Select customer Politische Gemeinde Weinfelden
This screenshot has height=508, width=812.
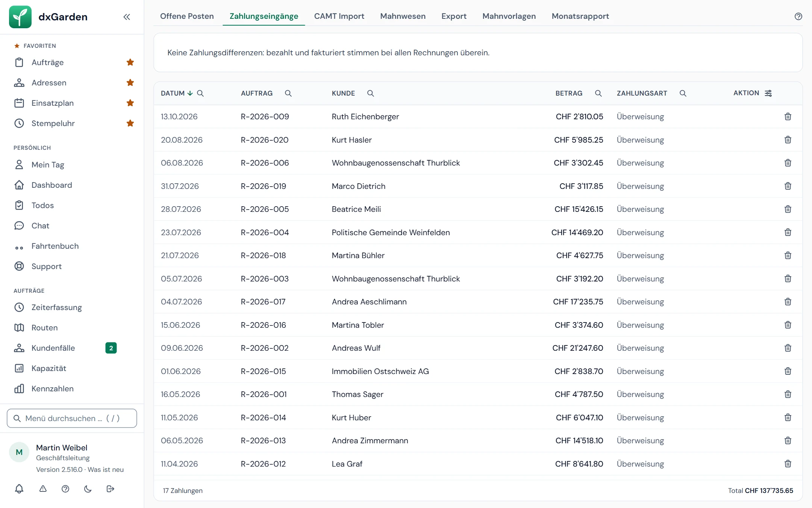391,233
